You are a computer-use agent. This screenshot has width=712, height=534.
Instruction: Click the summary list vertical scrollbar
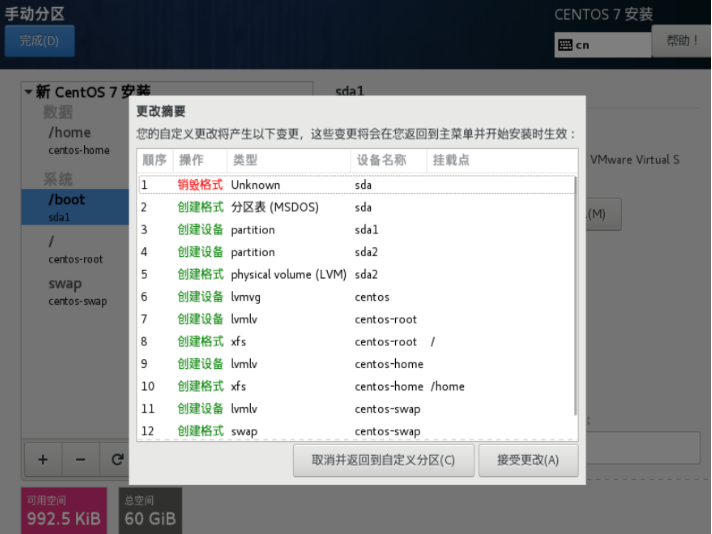pos(576,296)
